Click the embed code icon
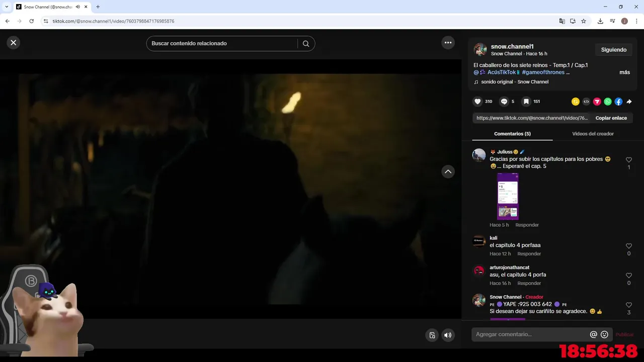644x362 pixels. [x=586, y=102]
